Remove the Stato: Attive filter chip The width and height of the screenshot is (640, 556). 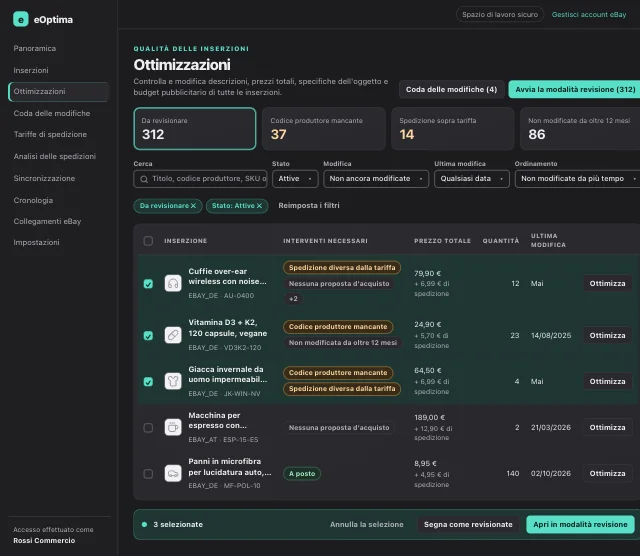point(259,206)
